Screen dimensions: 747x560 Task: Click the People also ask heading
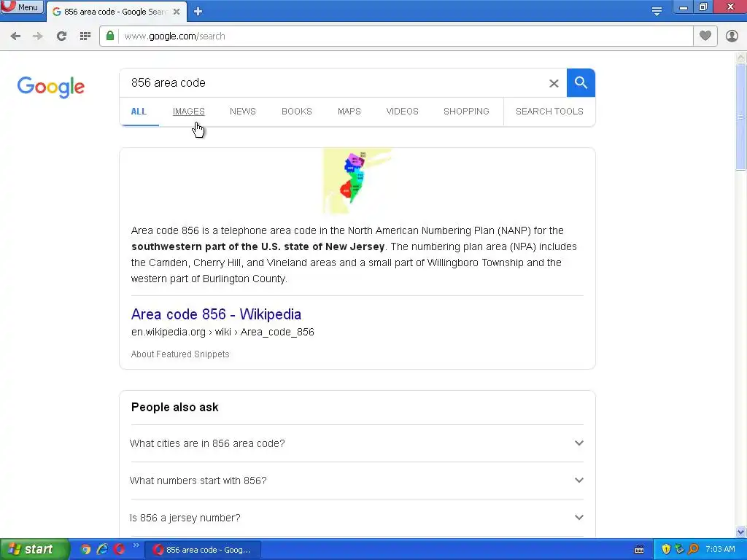[x=175, y=407]
